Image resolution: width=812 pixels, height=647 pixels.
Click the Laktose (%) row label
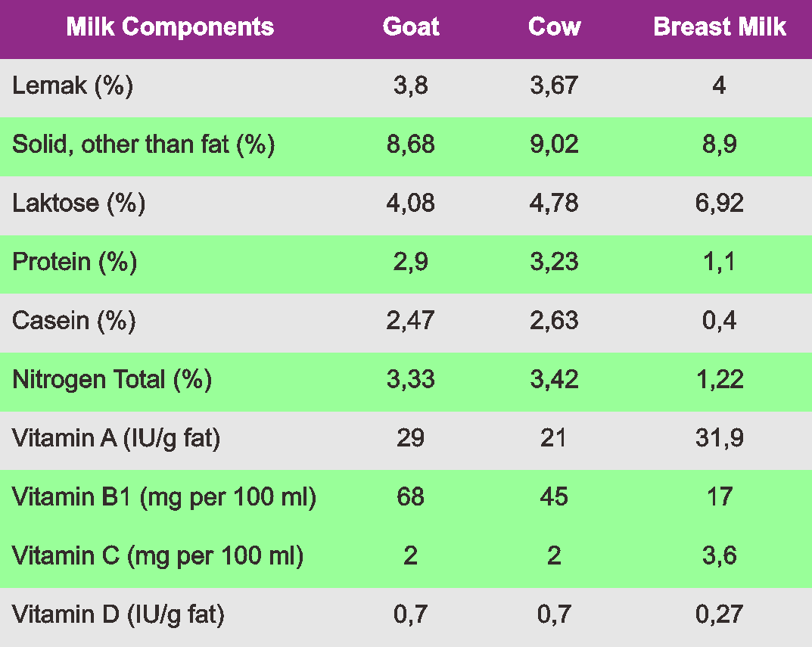[x=79, y=203]
